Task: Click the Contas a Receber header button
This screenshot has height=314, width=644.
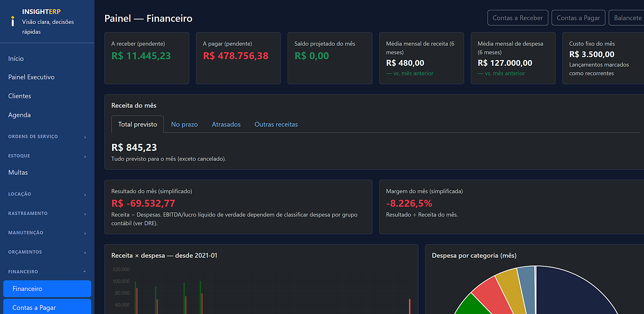Action: (x=518, y=18)
